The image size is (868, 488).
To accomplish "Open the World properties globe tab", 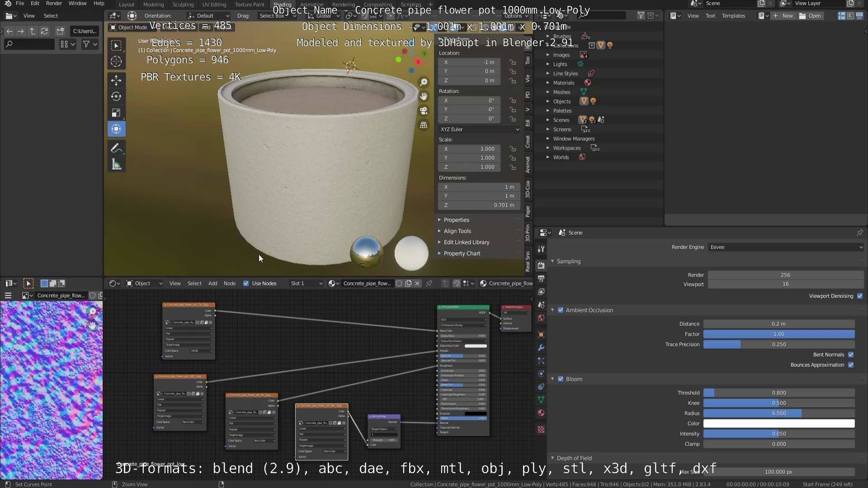I will click(541, 318).
